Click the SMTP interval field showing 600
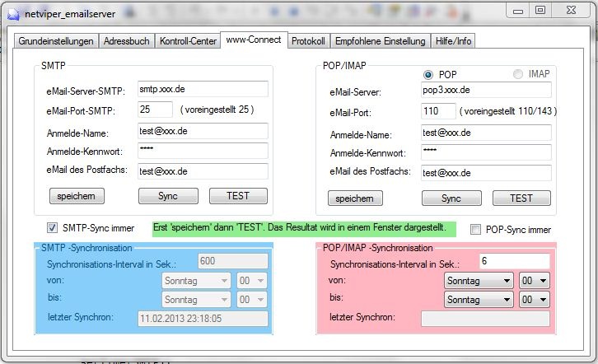This screenshot has height=364, width=598. 232,261
